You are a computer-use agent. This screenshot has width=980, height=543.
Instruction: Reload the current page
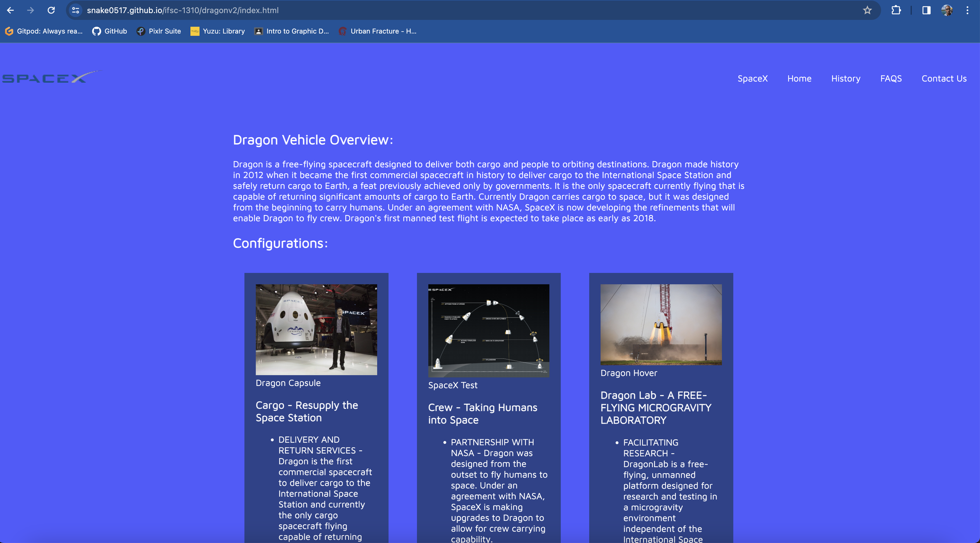click(51, 10)
